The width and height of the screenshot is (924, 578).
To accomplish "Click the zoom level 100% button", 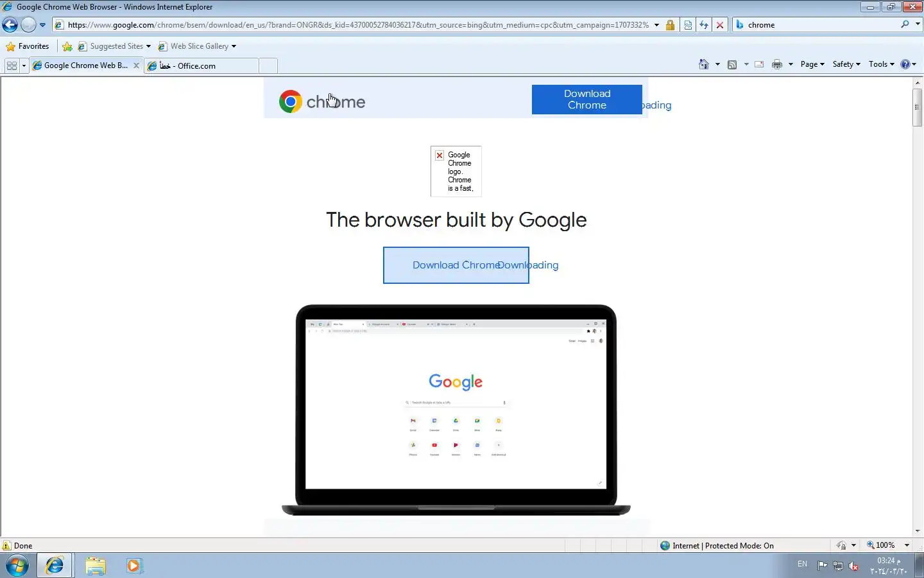I will click(881, 545).
